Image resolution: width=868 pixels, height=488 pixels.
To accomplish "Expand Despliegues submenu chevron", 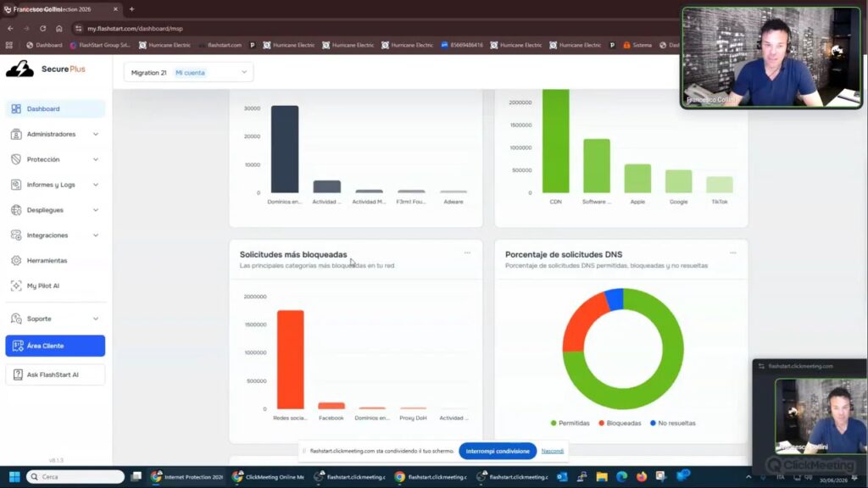I will click(x=96, y=210).
